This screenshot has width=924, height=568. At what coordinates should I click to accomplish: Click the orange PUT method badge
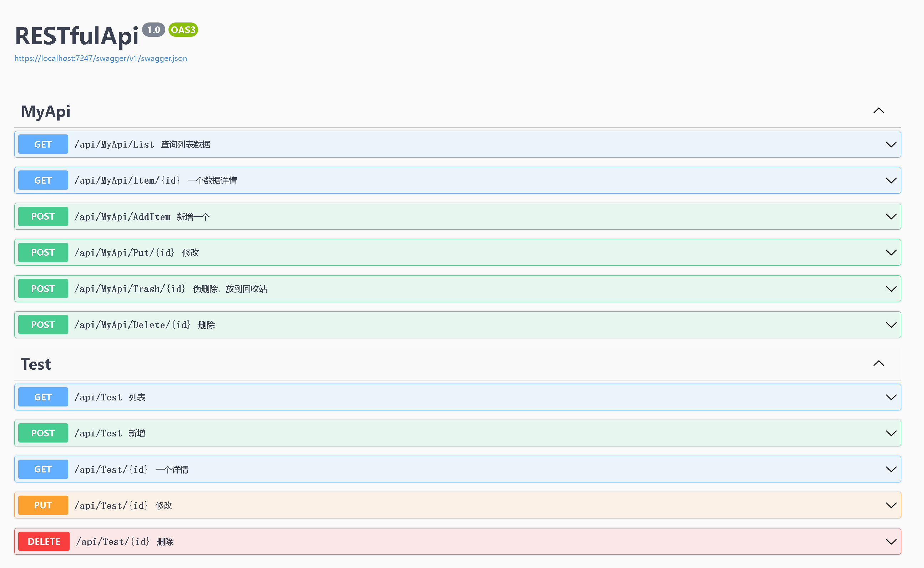(43, 505)
